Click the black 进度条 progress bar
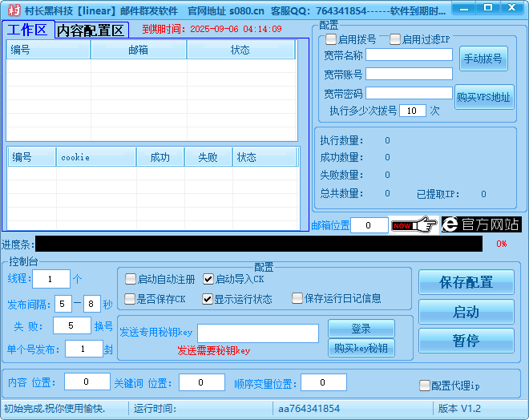This screenshot has height=420, width=529. pos(258,244)
